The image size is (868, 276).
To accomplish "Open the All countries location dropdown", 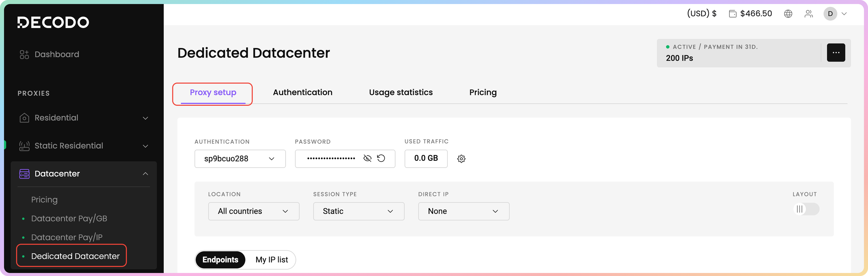I will click(x=254, y=211).
